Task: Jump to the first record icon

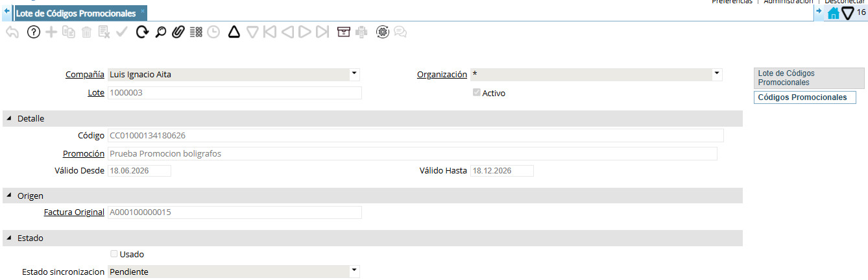Action: click(270, 32)
